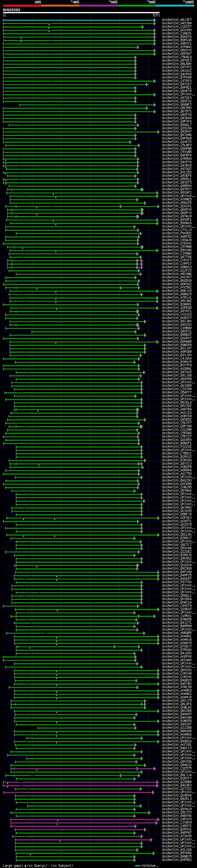The height and width of the screenshot is (868, 197).
Task: Select hit label UniRef100_Q4TA26
Action: pos(177,372)
